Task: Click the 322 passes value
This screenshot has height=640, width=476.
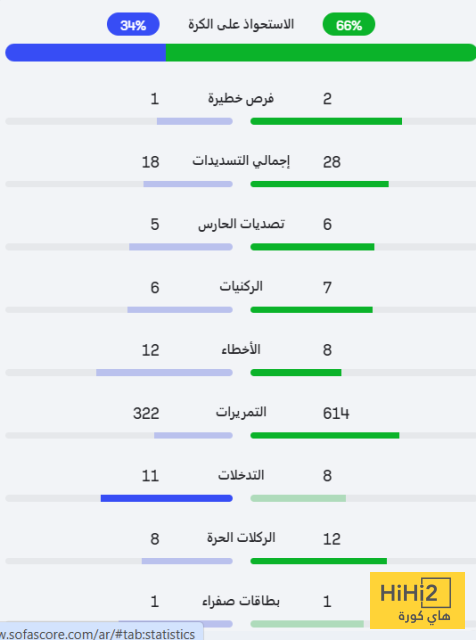Action: pyautogui.click(x=146, y=413)
